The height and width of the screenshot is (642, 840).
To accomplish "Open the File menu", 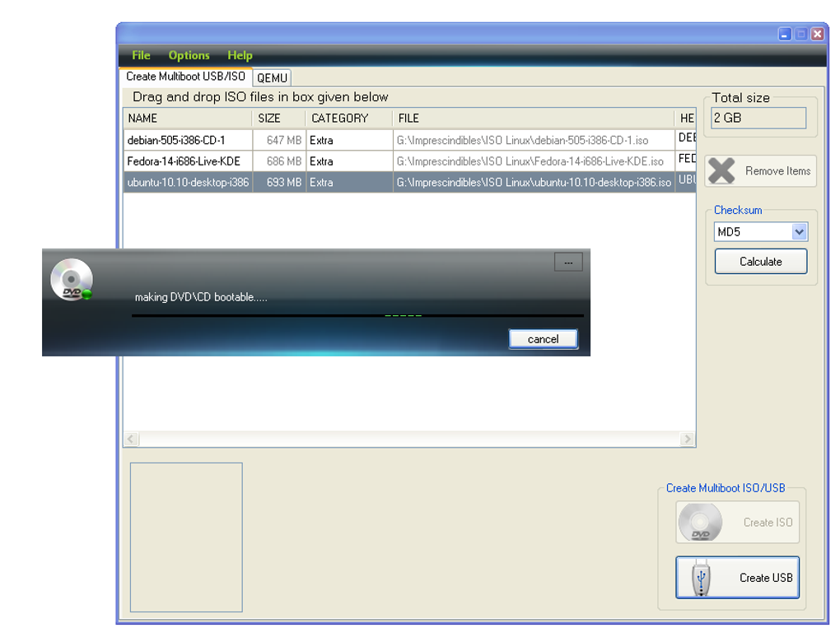I will [141, 55].
